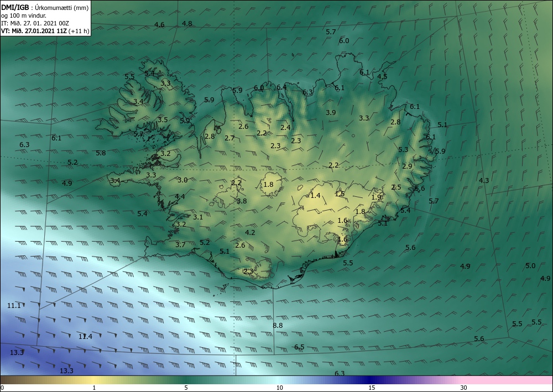Click the map value 2.9

point(407,166)
